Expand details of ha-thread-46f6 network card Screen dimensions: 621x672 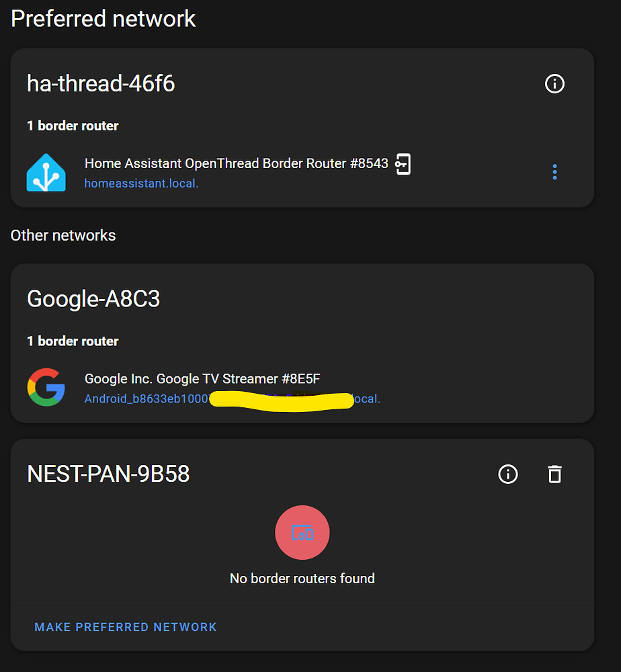pos(101,83)
